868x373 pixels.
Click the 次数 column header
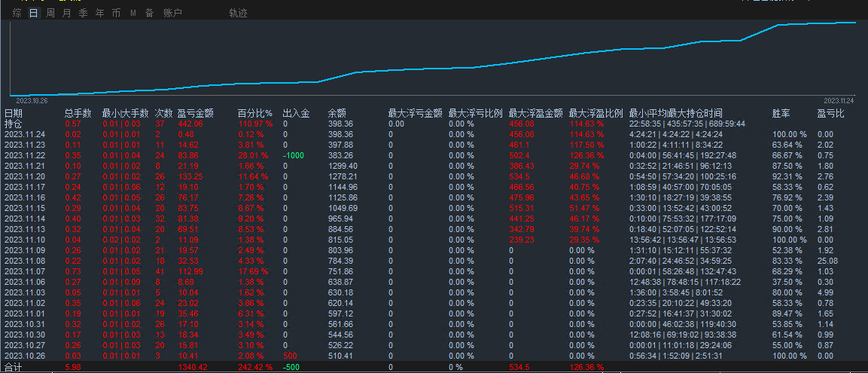tap(163, 114)
